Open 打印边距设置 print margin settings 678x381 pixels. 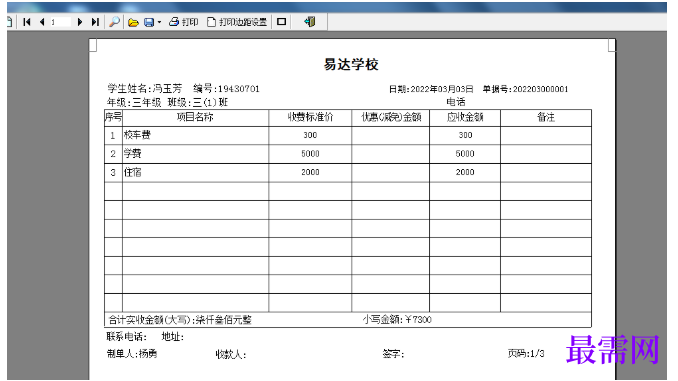(x=237, y=22)
